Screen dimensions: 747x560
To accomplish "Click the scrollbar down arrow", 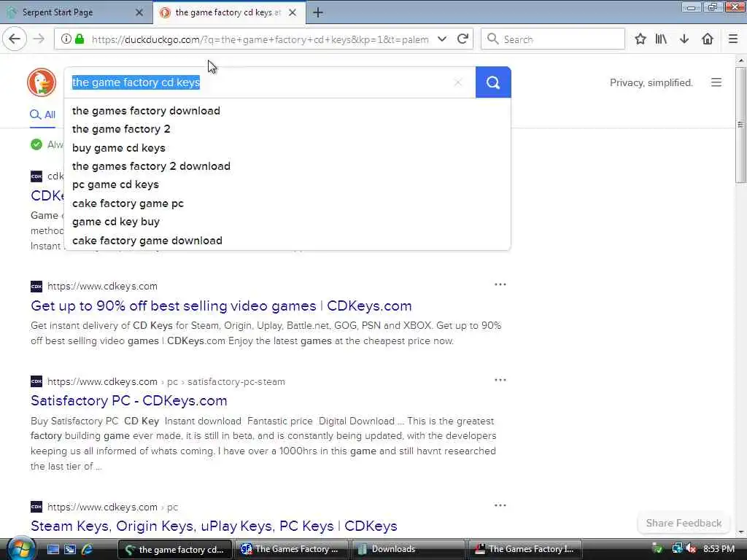I will [x=740, y=532].
